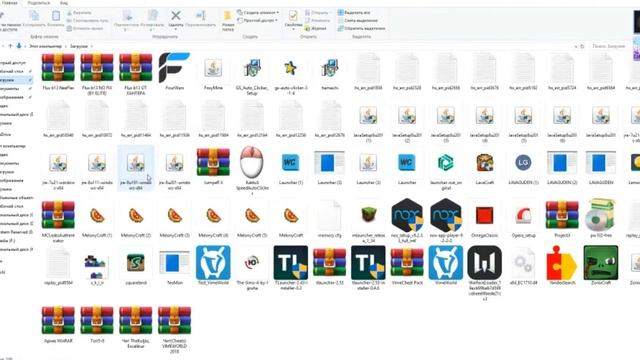Viewport: 640px width, 360px height.
Task: Select the highlighted Загрузки item in sidebar
Action: click(16, 80)
